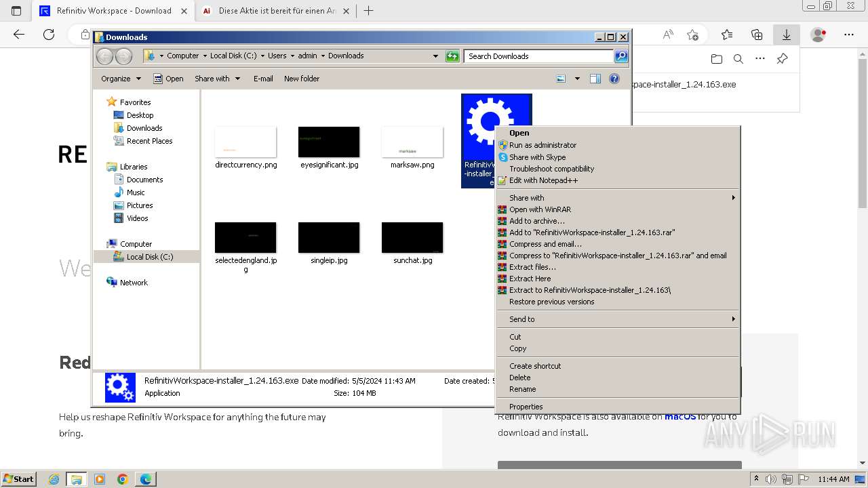
Task: Open Windows Media Player taskbar icon
Action: [x=100, y=479]
